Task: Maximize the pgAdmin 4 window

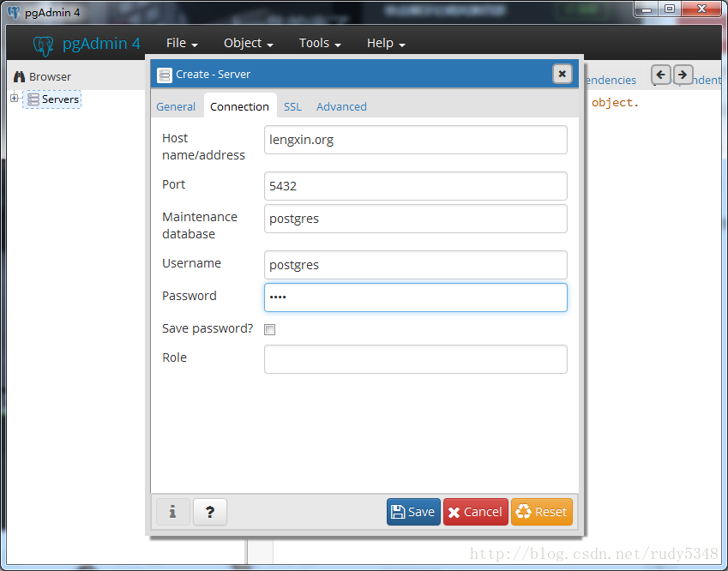Action: pyautogui.click(x=669, y=9)
